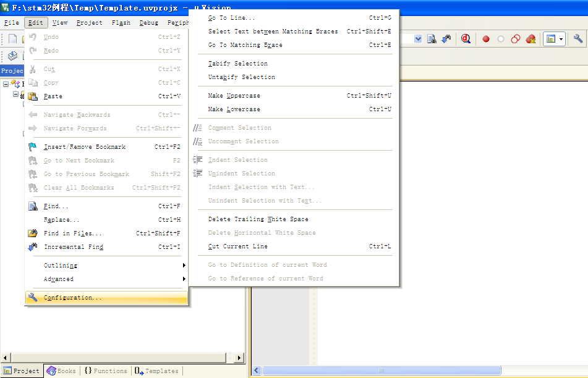Open Configuration via toolbar wrench icon
This screenshot has height=378, width=588.
(578, 38)
